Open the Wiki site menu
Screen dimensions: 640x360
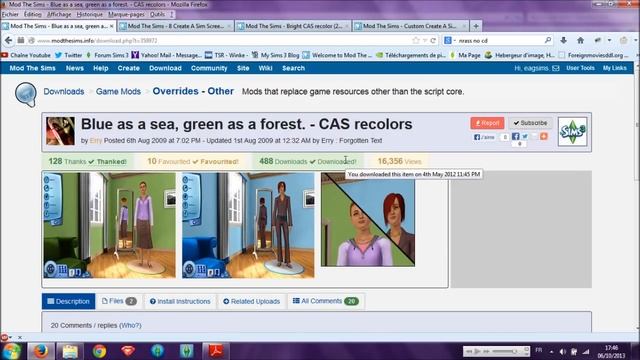[x=265, y=68]
